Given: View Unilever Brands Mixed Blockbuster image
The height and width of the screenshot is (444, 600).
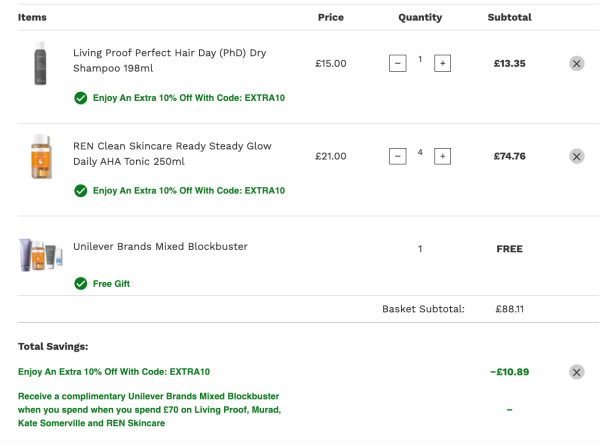Looking at the screenshot, I should (40, 255).
